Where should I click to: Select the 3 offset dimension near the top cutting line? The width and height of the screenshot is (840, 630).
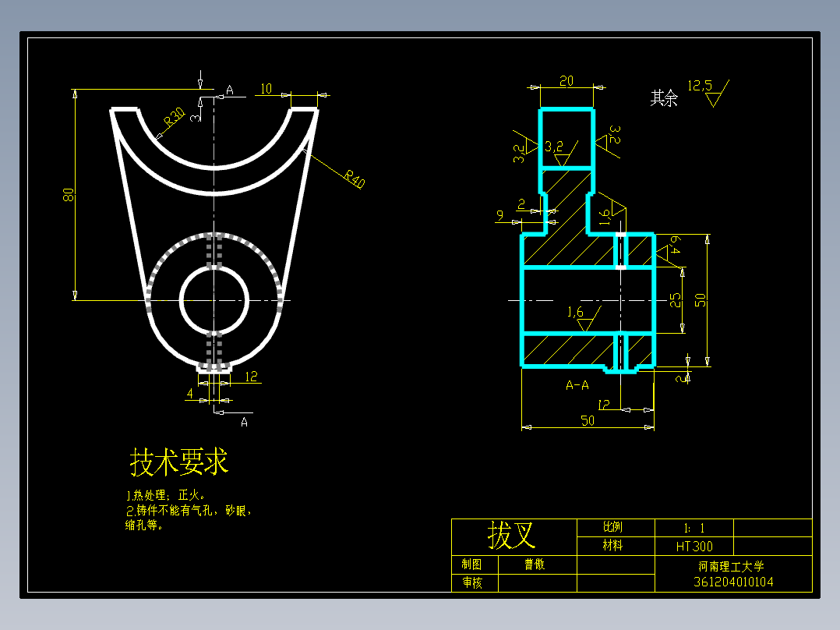tap(196, 116)
